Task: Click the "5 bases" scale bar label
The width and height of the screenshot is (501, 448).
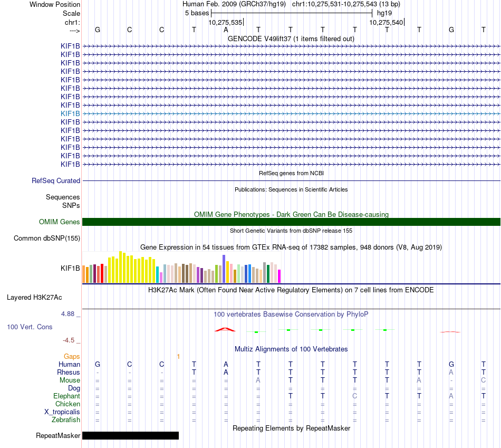Action: tap(197, 13)
